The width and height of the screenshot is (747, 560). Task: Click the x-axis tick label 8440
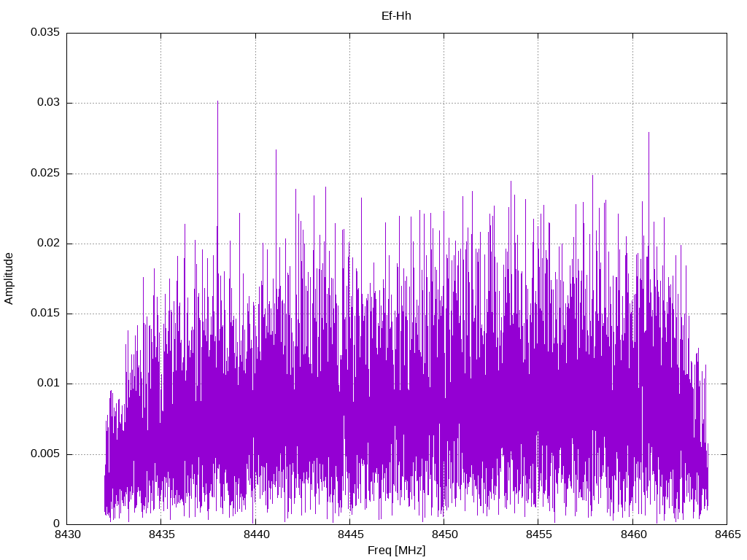(255, 534)
